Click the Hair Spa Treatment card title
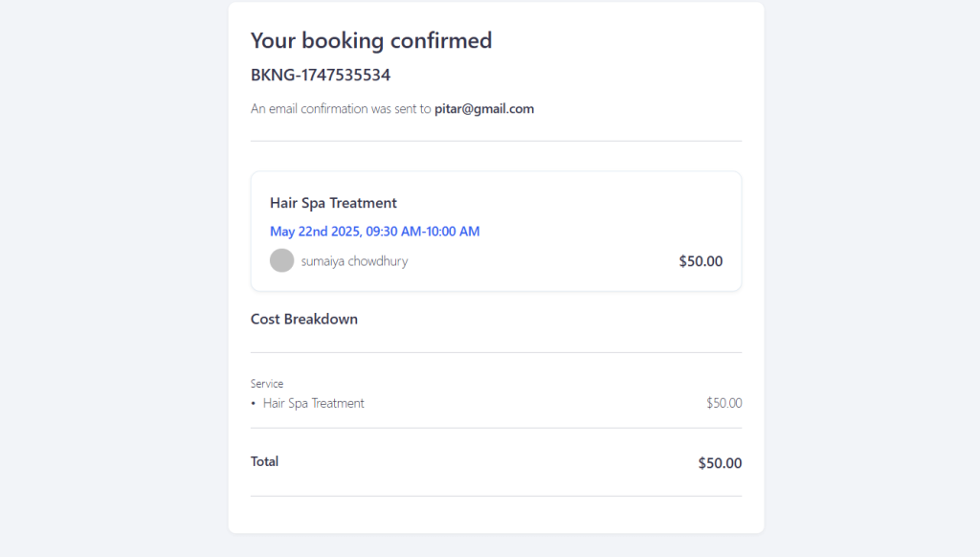This screenshot has height=557, width=980. point(333,203)
